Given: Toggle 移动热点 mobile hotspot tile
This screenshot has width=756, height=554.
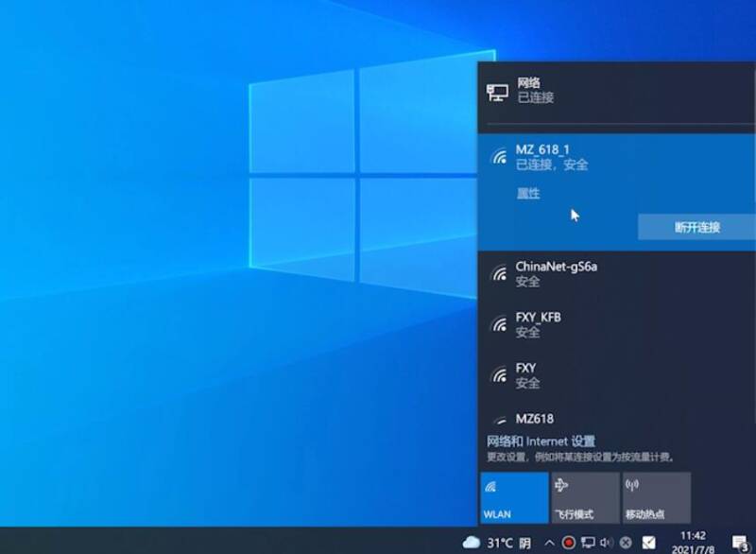Looking at the screenshot, I should point(656,497).
